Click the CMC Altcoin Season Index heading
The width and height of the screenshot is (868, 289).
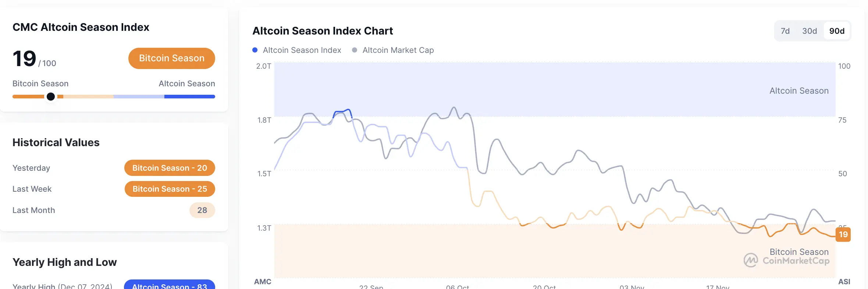[x=81, y=27]
